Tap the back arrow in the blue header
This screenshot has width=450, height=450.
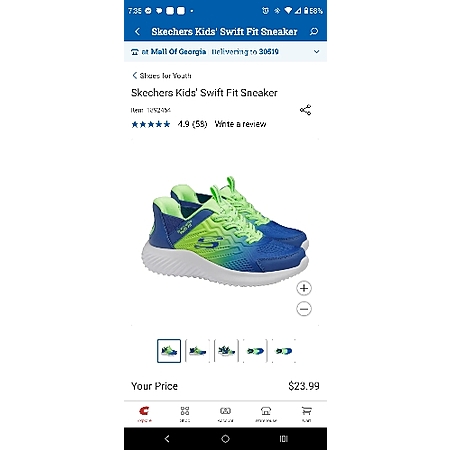point(137,32)
